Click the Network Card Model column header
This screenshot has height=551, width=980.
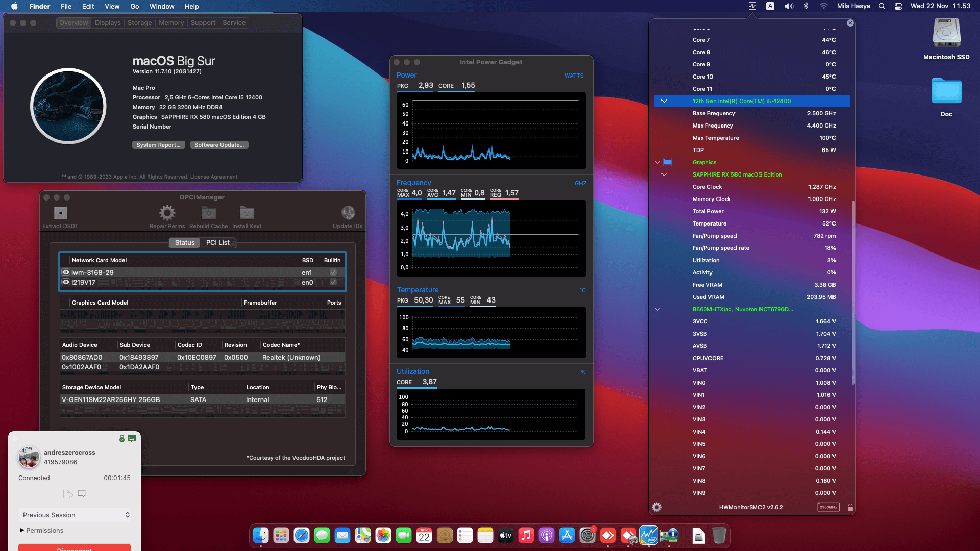point(99,260)
